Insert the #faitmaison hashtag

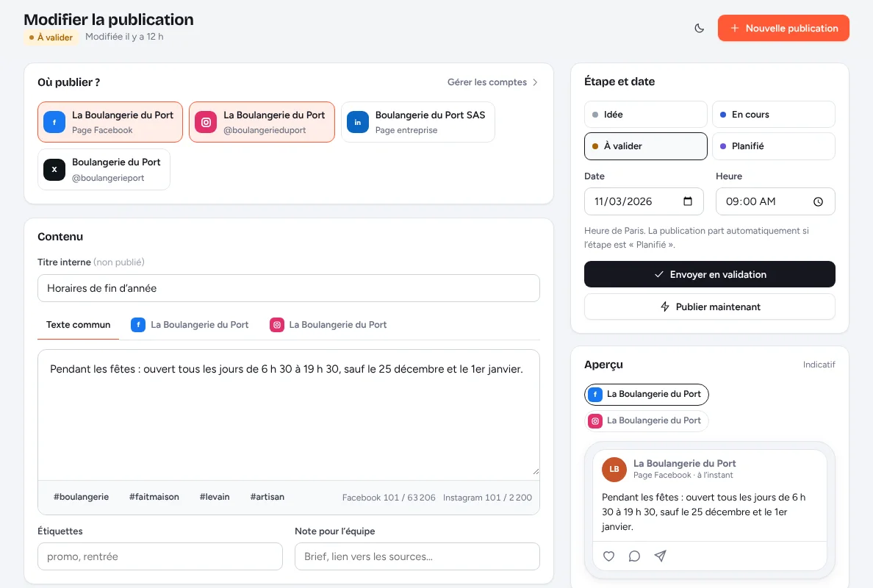click(154, 497)
